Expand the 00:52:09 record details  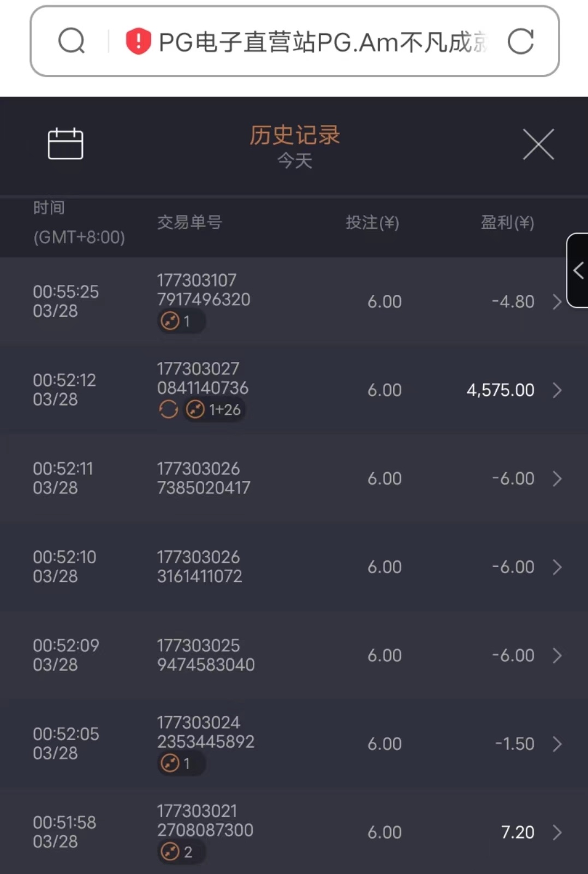pos(557,656)
